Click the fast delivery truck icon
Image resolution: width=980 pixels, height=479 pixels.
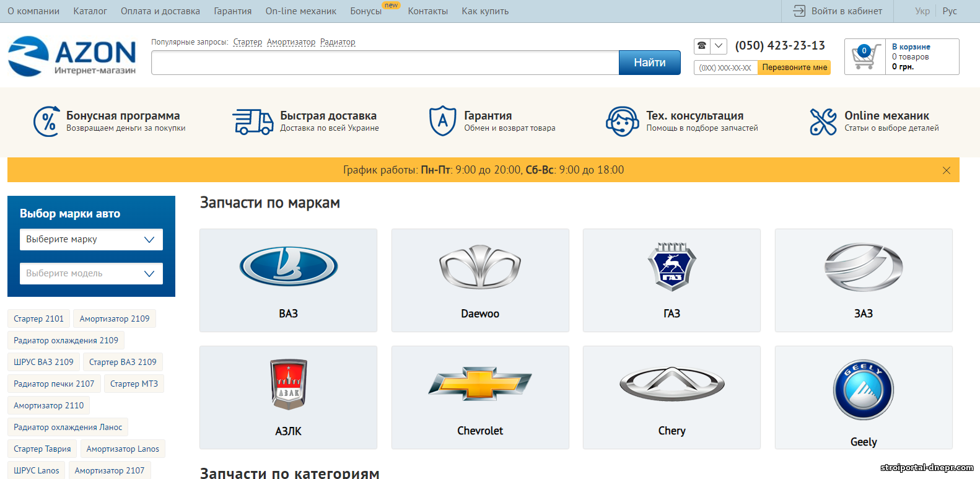(253, 121)
